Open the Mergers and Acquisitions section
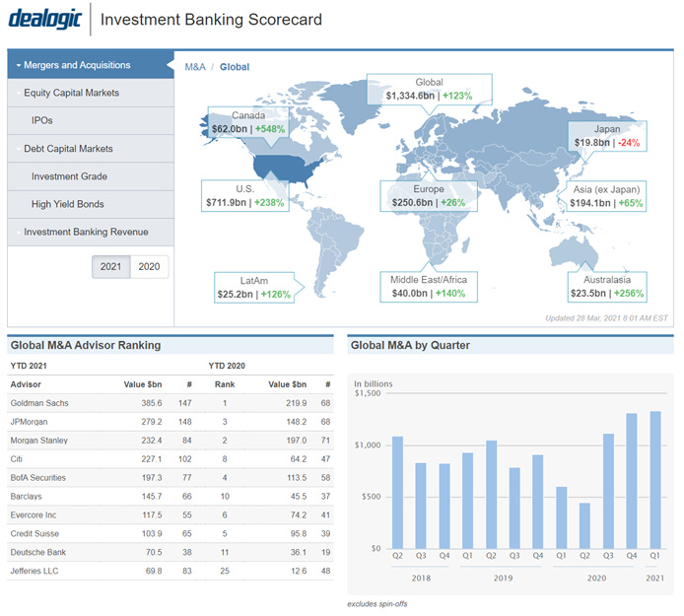This screenshot has height=616, width=684. tap(91, 65)
